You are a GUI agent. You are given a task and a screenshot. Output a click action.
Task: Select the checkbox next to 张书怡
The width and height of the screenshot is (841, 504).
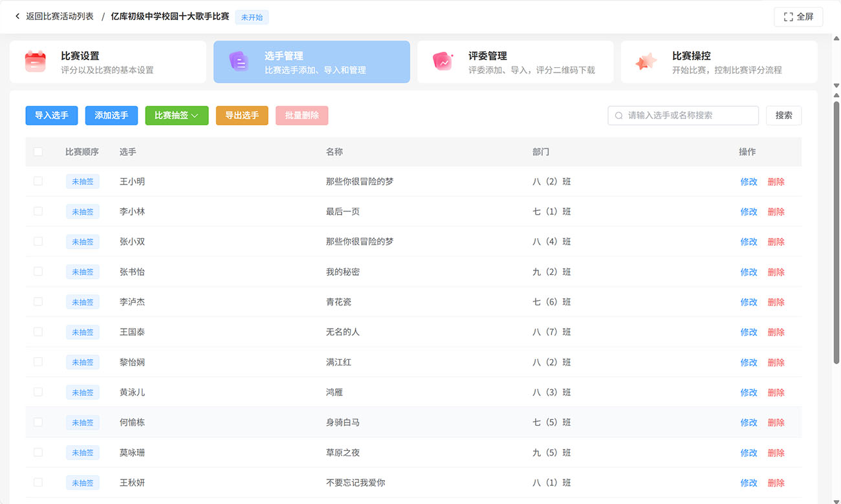click(x=38, y=272)
